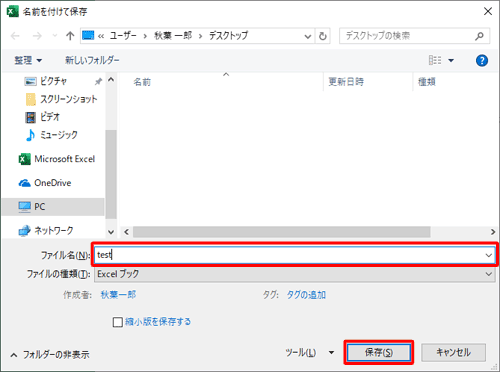Collapse folders with フォルダーの非表示
Screen dimensions: 500x372
pyautogui.click(x=50, y=355)
